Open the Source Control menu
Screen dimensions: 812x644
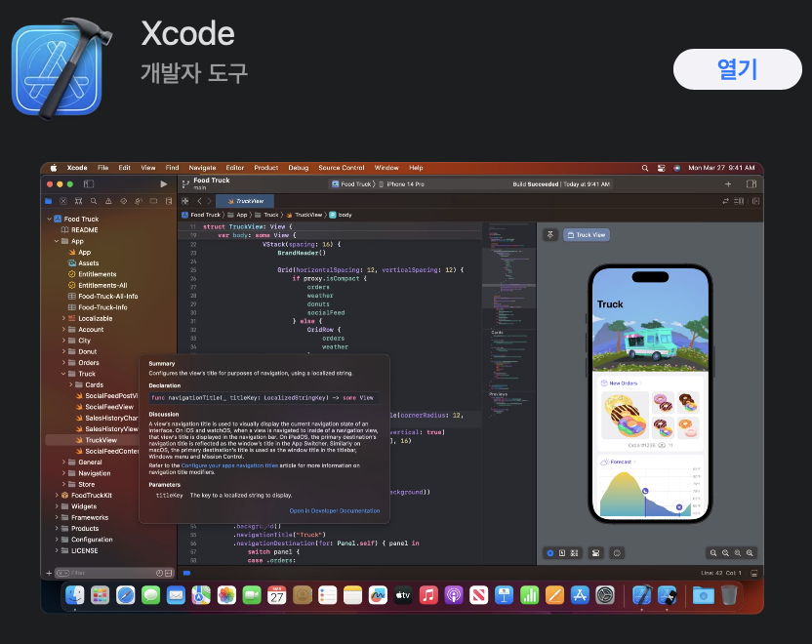point(342,168)
